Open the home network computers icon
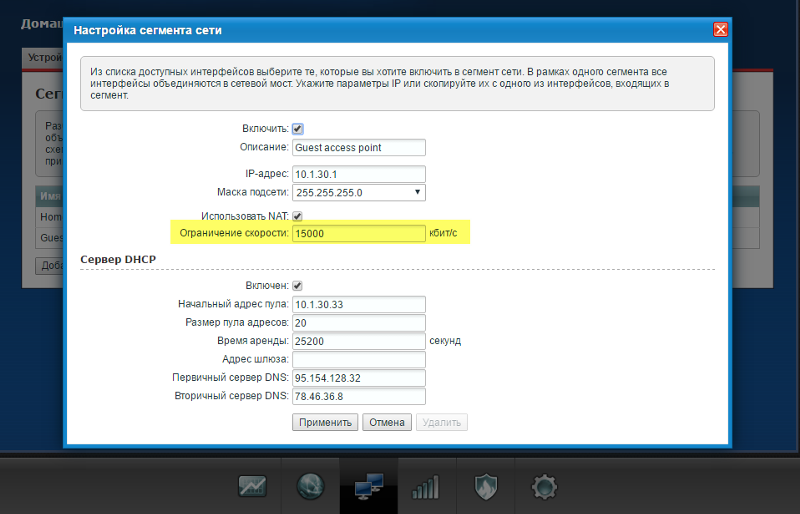 pos(369,486)
